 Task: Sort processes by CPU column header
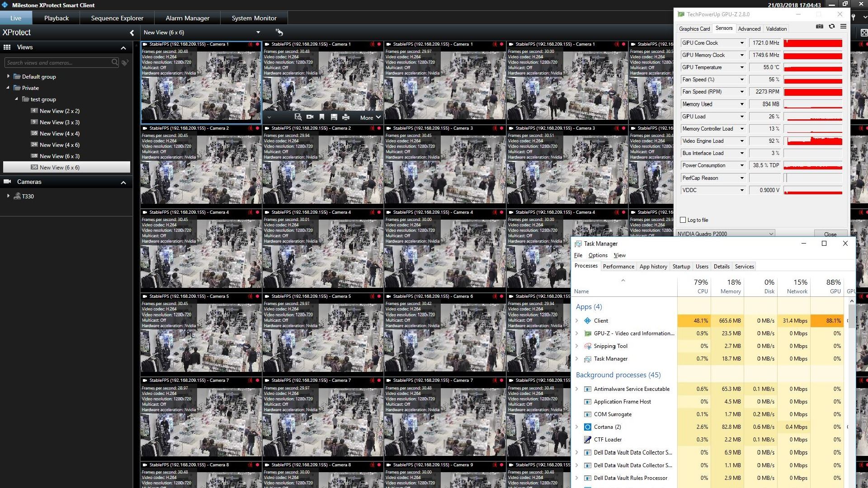click(x=694, y=286)
